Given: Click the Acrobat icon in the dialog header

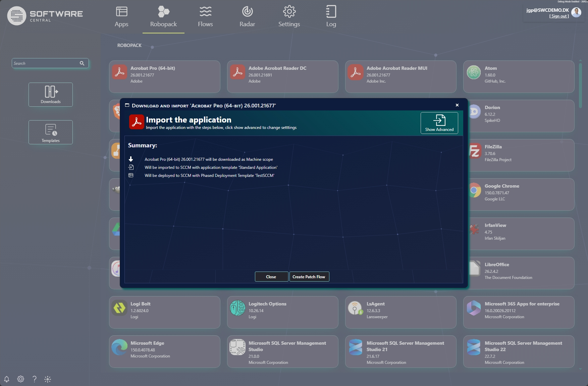Looking at the screenshot, I should (137, 122).
